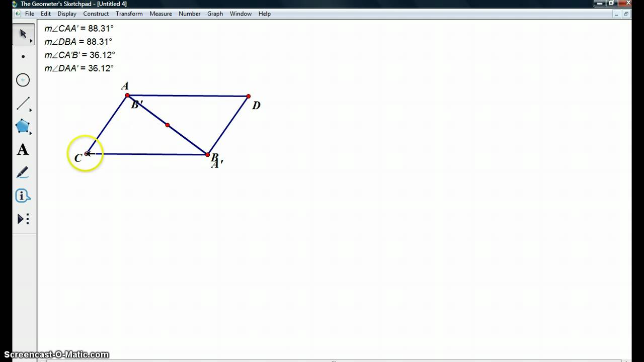Screen dimensions: 644x362
Task: Open the Construct menu
Action: (x=96, y=14)
